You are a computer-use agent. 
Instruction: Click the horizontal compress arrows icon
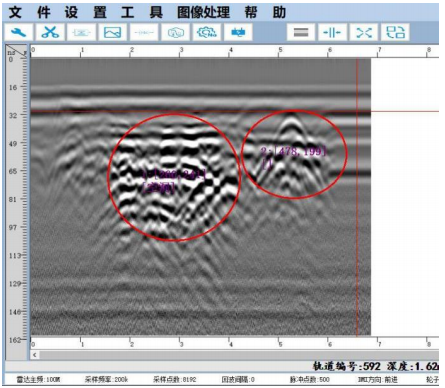coord(332,32)
